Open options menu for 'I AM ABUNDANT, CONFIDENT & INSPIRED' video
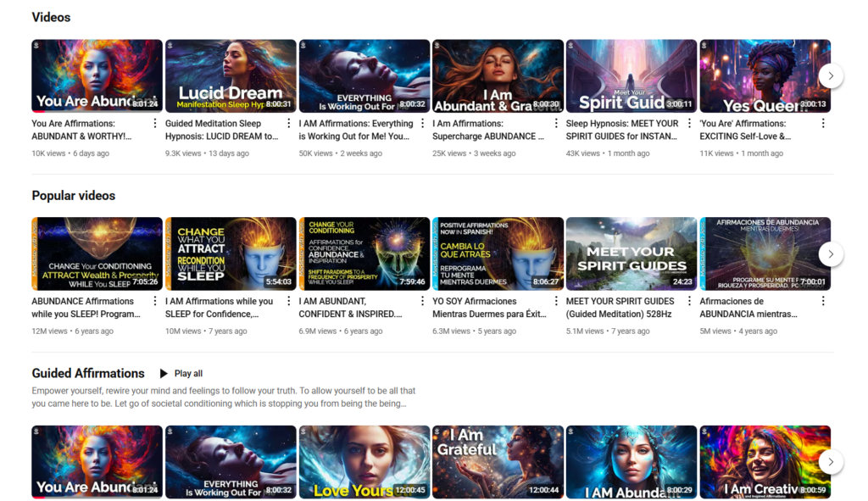 click(422, 301)
